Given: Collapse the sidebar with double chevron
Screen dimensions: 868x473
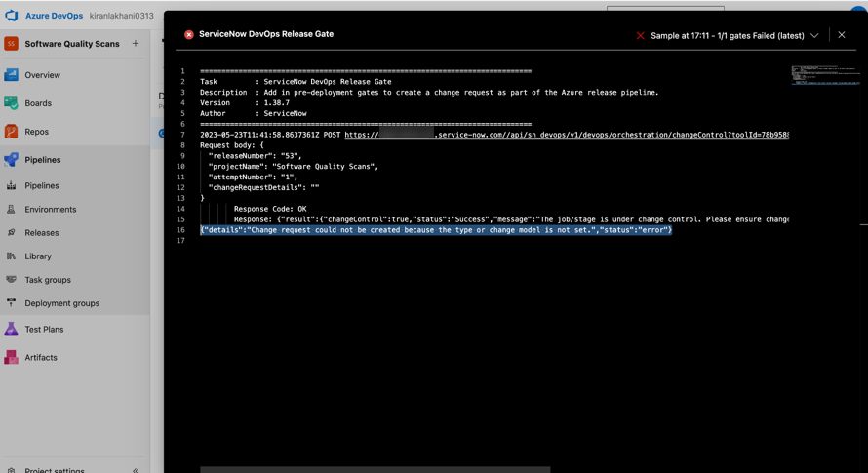Looking at the screenshot, I should tap(135, 470).
